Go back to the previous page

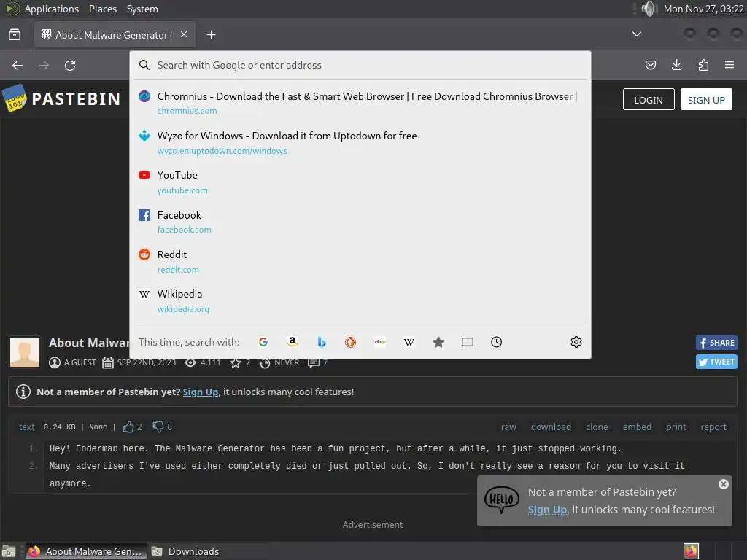click(18, 65)
